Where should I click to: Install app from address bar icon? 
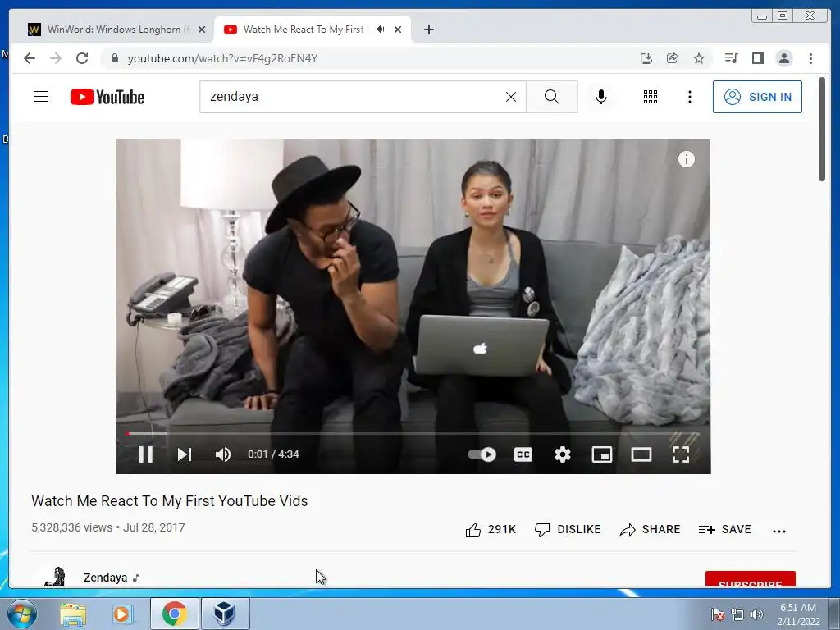point(646,58)
